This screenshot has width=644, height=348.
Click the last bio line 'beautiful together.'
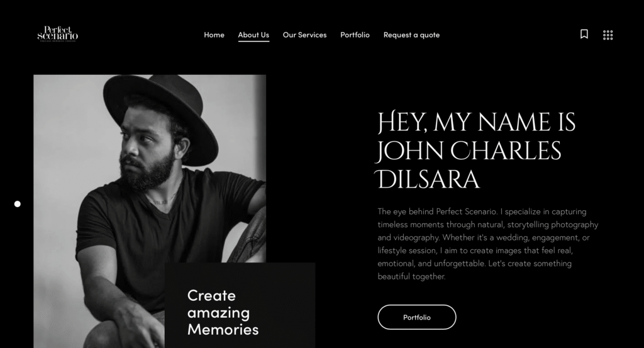pyautogui.click(x=411, y=276)
